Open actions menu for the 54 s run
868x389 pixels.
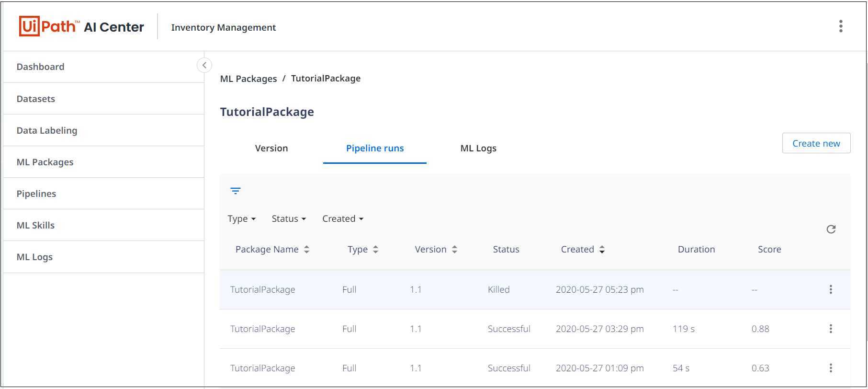pyautogui.click(x=831, y=368)
